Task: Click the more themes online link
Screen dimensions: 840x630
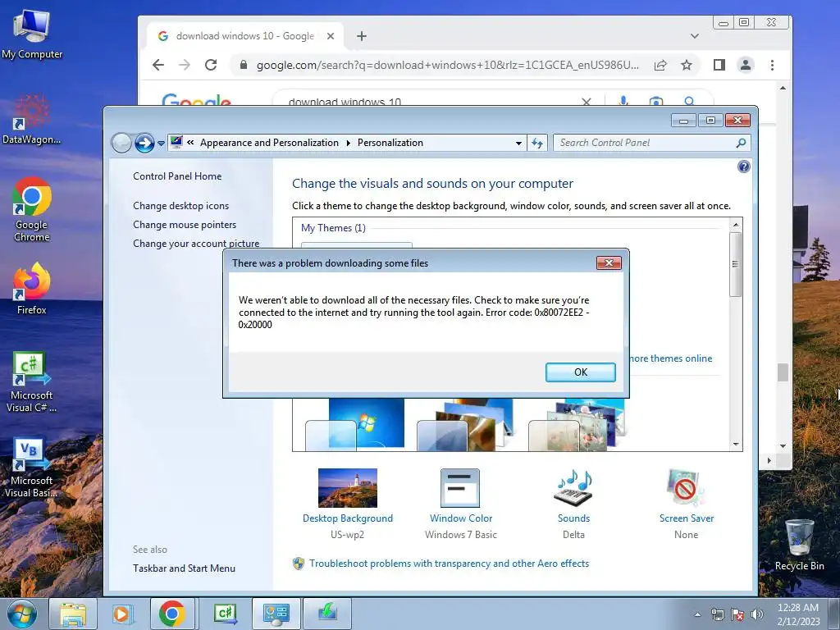Action: coord(671,358)
